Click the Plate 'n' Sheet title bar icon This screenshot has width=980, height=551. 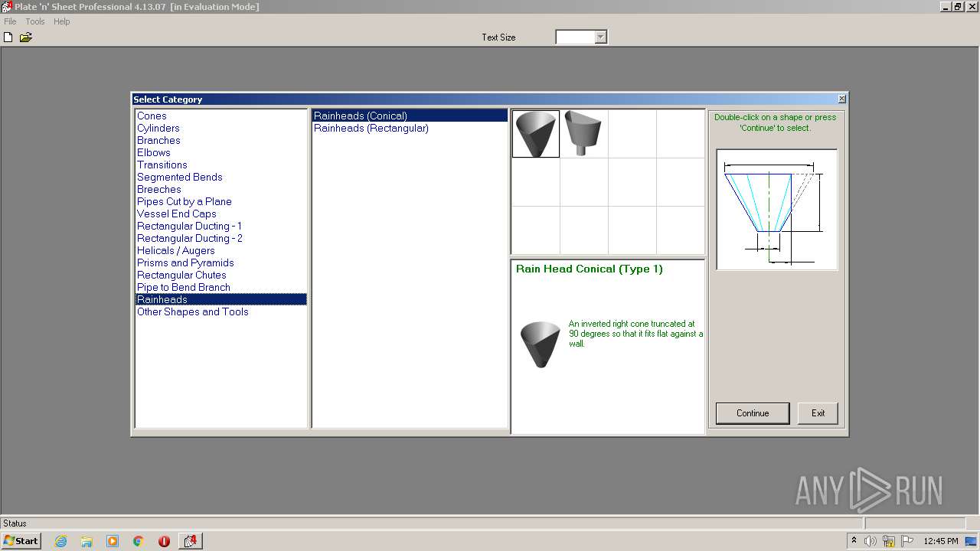(7, 7)
